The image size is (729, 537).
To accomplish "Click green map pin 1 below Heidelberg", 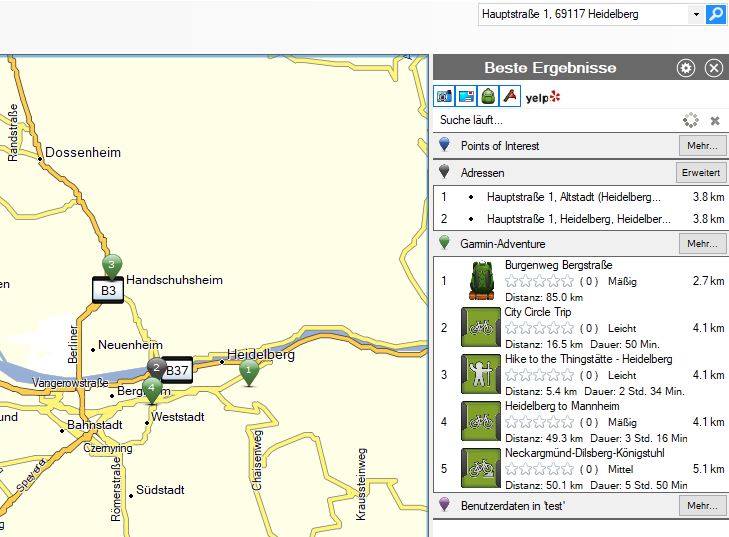I will 248,371.
